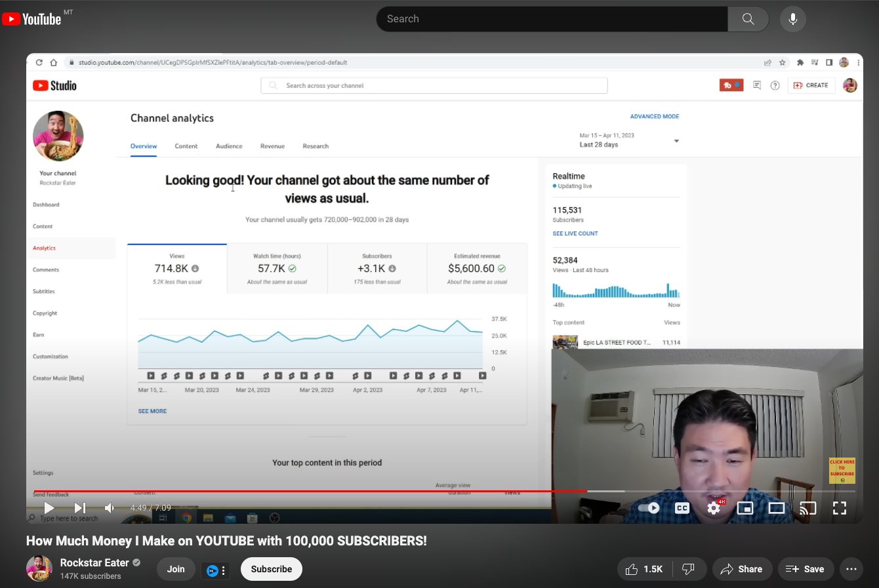Open the Rockstar Eater channel name link
Viewport: 879px width, 588px height.
click(x=94, y=562)
